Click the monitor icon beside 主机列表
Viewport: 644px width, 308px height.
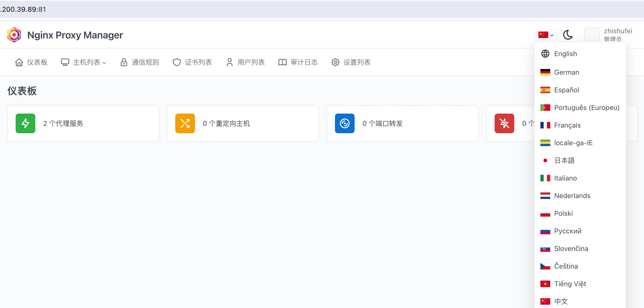click(x=65, y=62)
